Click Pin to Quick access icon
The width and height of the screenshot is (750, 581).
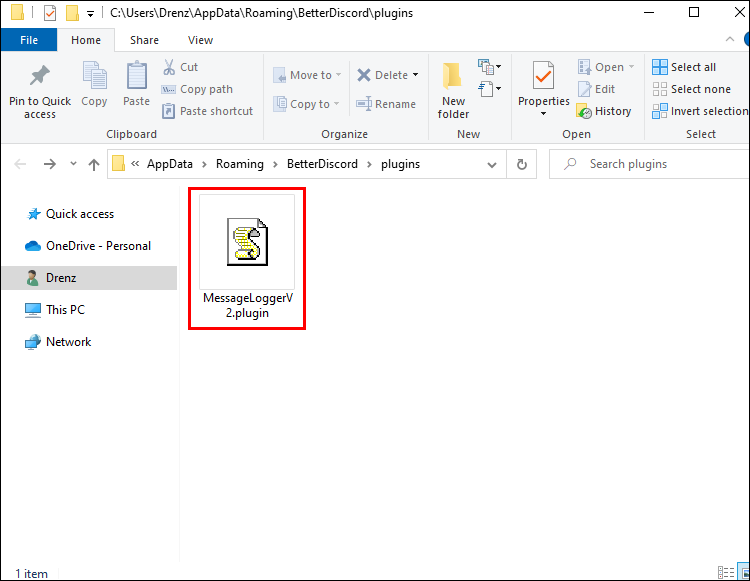[40, 76]
